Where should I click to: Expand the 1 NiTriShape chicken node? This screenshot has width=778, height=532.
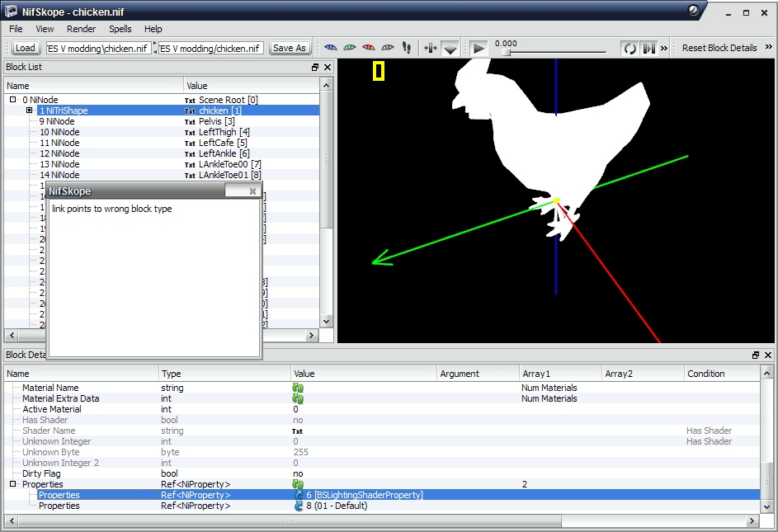(x=30, y=111)
